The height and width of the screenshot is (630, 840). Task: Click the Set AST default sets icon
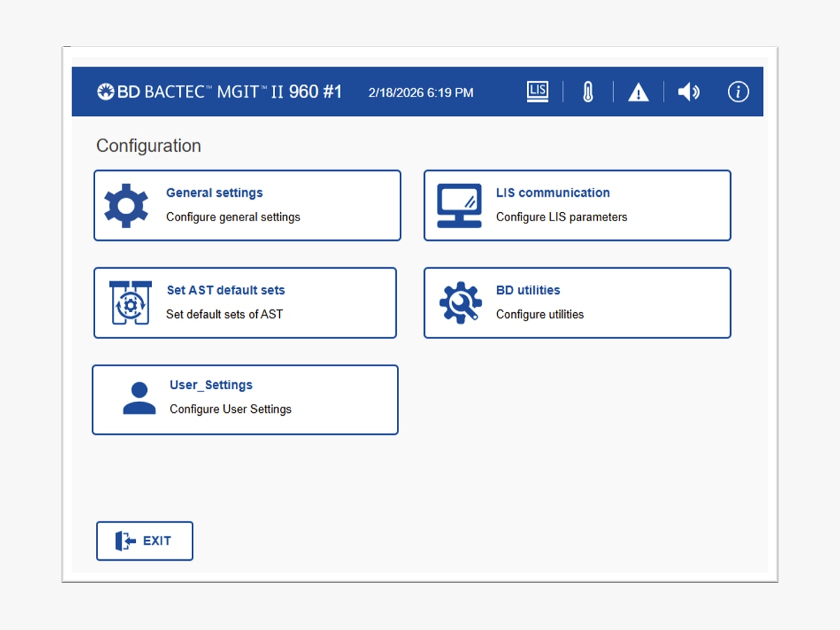[131, 303]
